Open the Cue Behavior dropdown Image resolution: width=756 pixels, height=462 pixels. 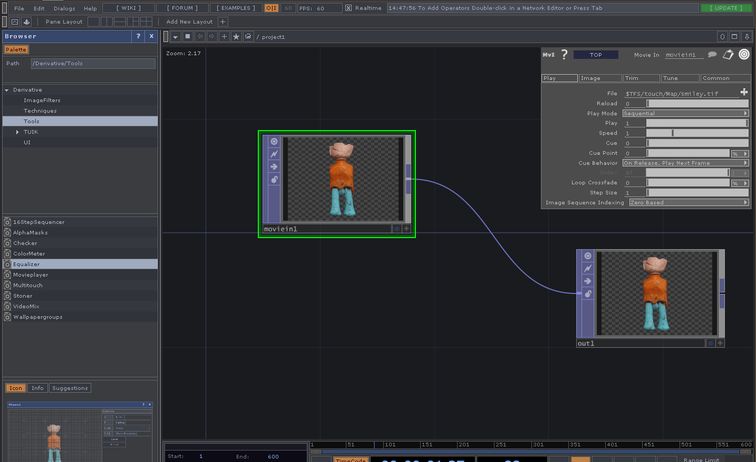(685, 162)
